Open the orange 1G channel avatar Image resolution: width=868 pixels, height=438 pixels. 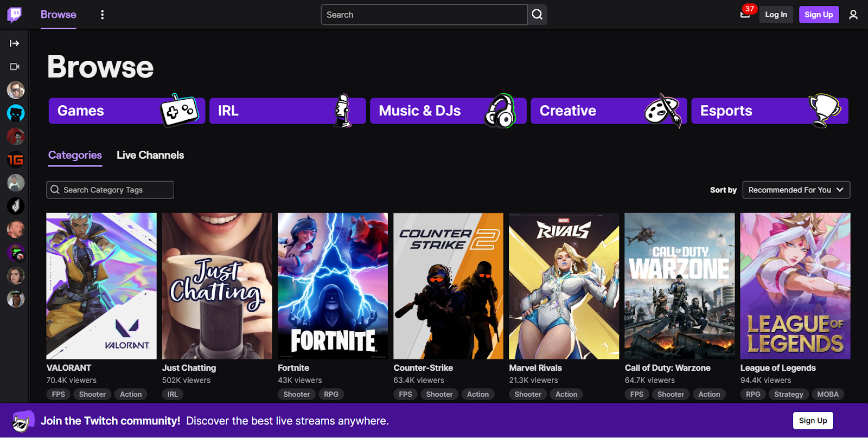(x=16, y=160)
